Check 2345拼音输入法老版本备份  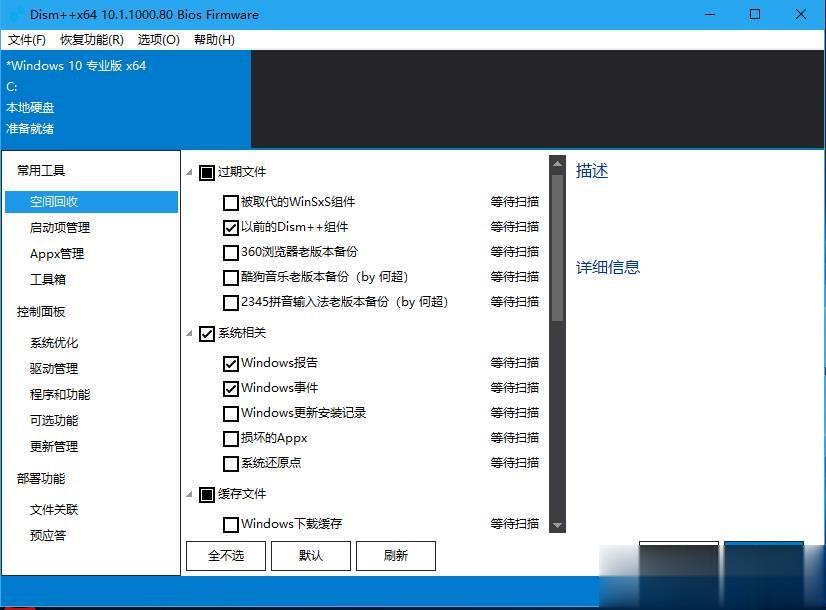coord(231,302)
